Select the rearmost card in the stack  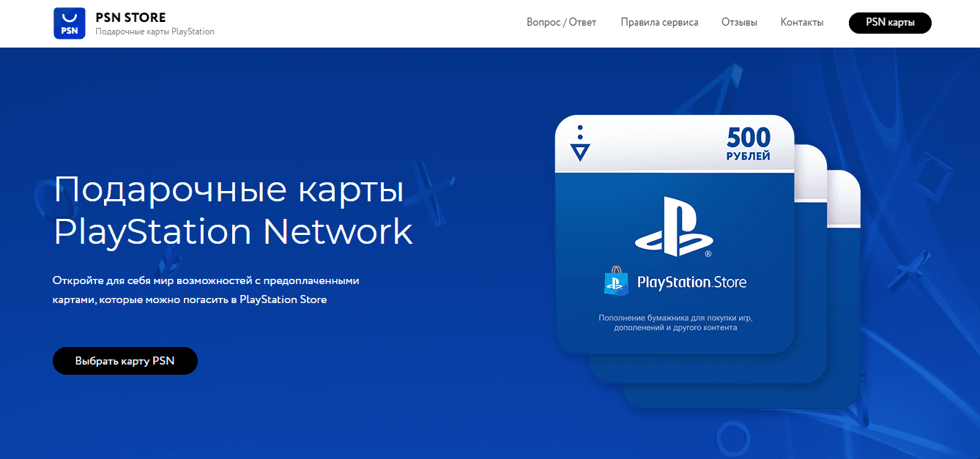coord(847,307)
